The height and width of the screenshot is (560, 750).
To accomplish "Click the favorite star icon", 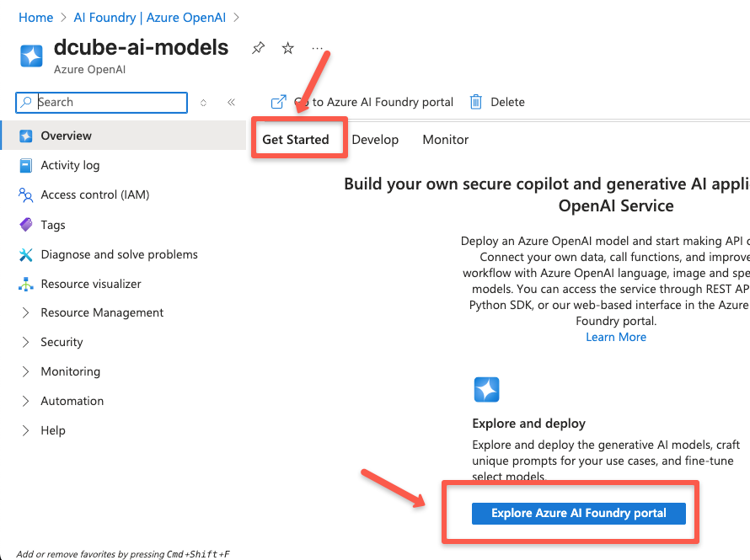I will point(287,48).
